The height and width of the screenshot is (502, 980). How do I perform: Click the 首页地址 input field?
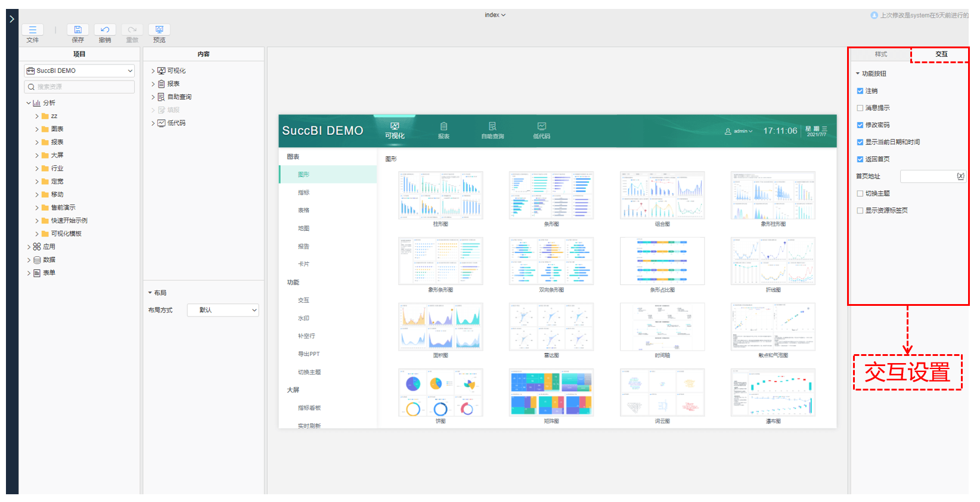[928, 176]
